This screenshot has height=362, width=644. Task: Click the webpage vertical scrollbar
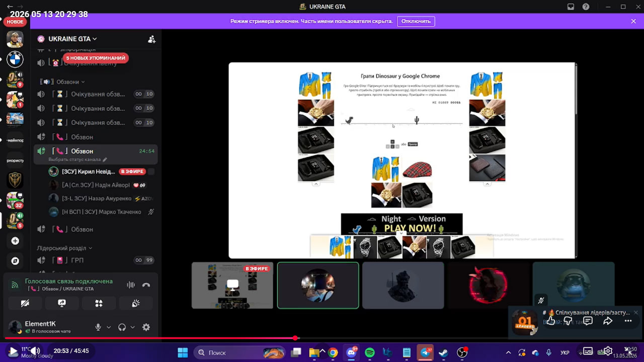coord(575,160)
